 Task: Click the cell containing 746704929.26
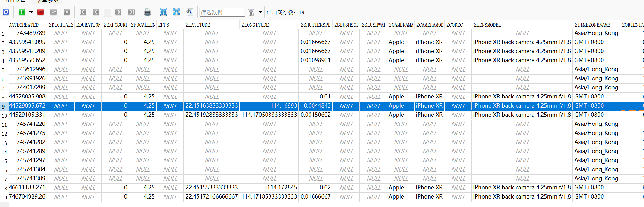tap(28, 197)
